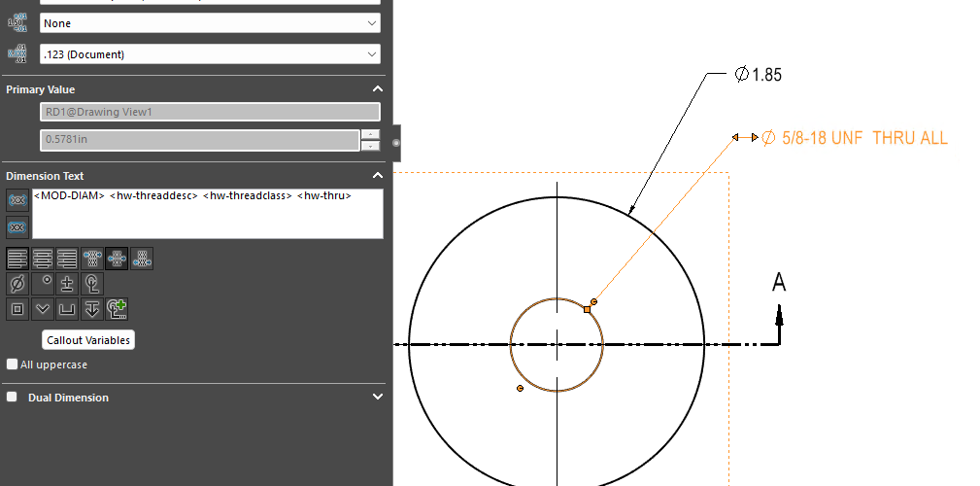Select the Center Justify text icon
The image size is (980, 486).
(42, 259)
